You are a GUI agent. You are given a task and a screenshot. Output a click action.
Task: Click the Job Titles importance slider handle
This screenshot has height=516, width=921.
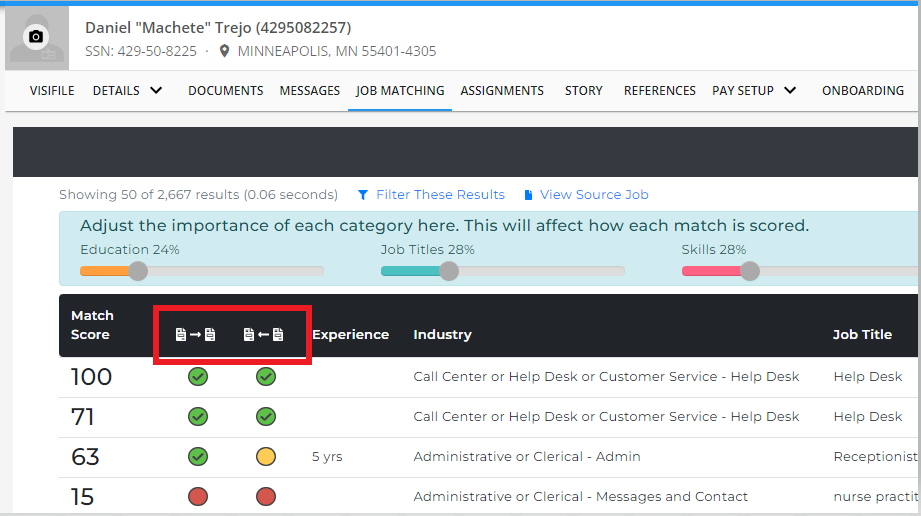[449, 271]
